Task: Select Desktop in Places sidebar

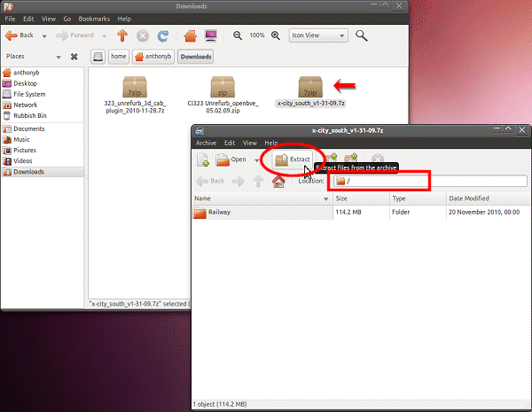Action: coord(43,83)
